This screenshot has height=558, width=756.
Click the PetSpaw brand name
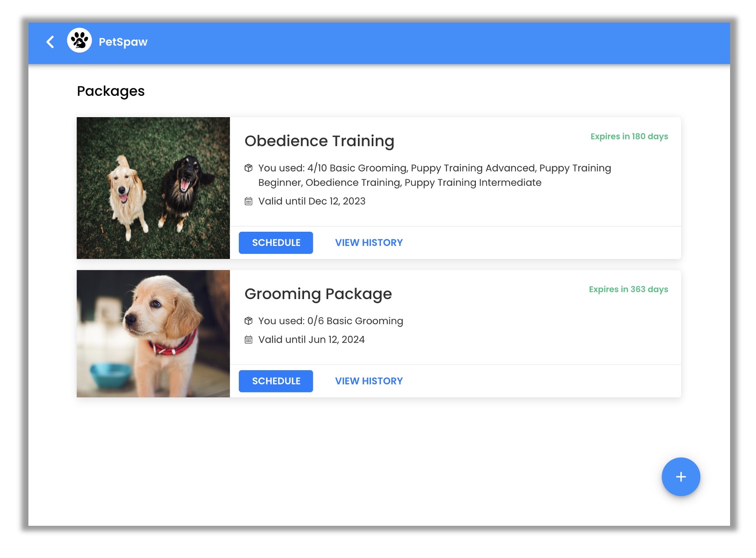(x=123, y=42)
